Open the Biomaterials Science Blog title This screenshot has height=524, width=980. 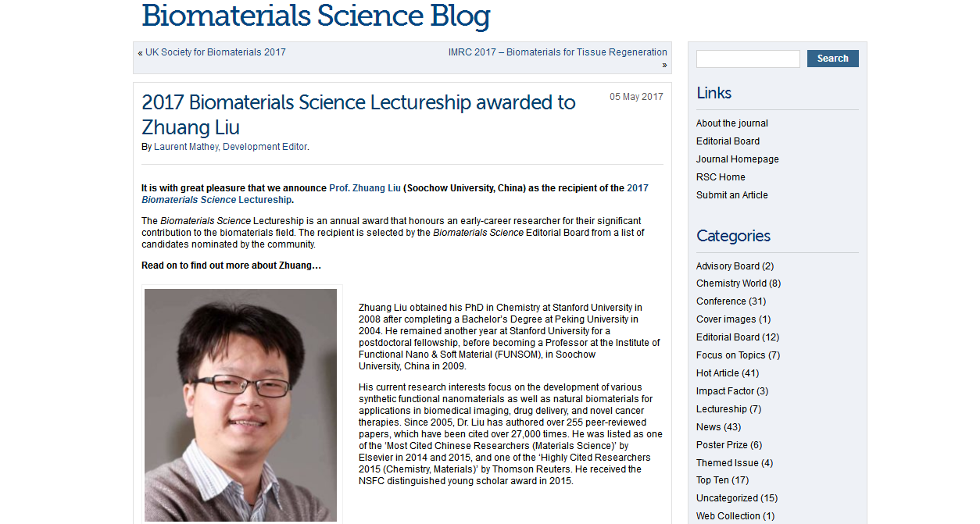click(x=316, y=16)
